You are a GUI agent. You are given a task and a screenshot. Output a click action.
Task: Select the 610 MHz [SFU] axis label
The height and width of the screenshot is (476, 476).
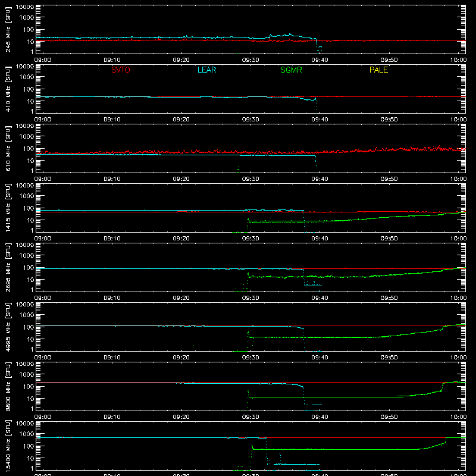[x=8, y=148]
